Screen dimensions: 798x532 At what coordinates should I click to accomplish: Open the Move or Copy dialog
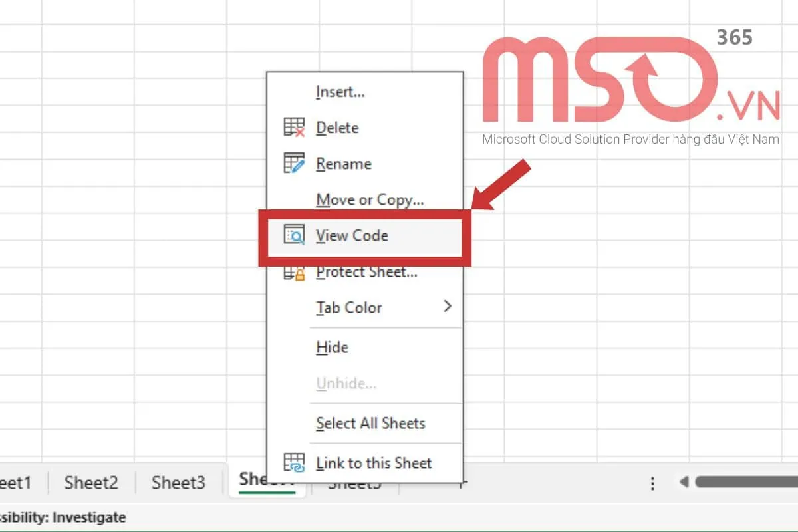tap(370, 199)
